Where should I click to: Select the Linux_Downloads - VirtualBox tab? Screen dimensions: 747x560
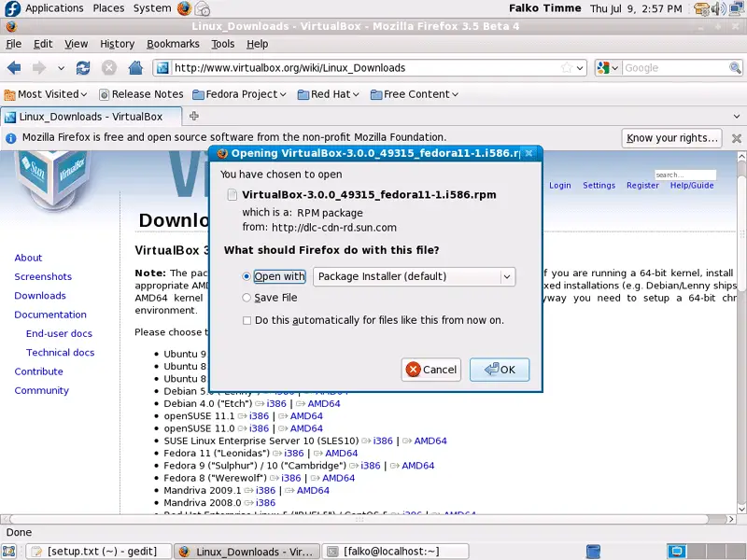[91, 117]
